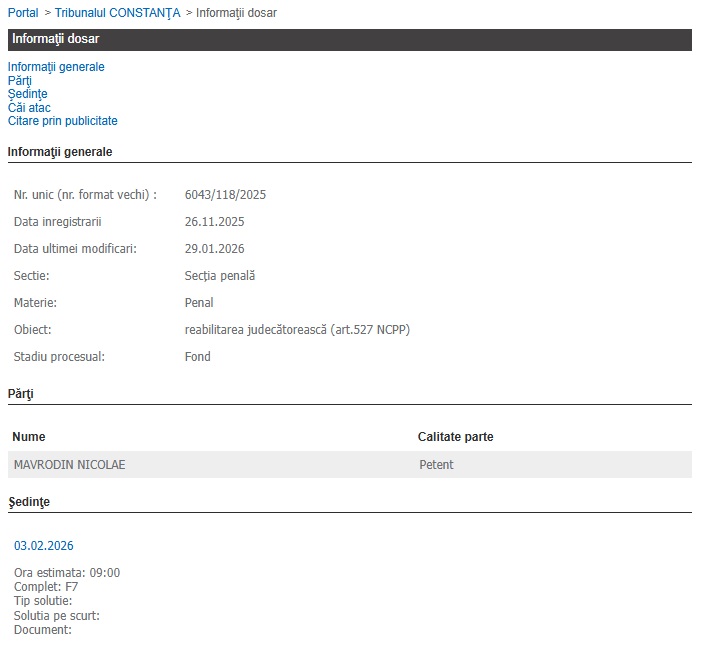The image size is (711, 653).
Task: Open the Ședințe navigation link
Action: point(27,94)
